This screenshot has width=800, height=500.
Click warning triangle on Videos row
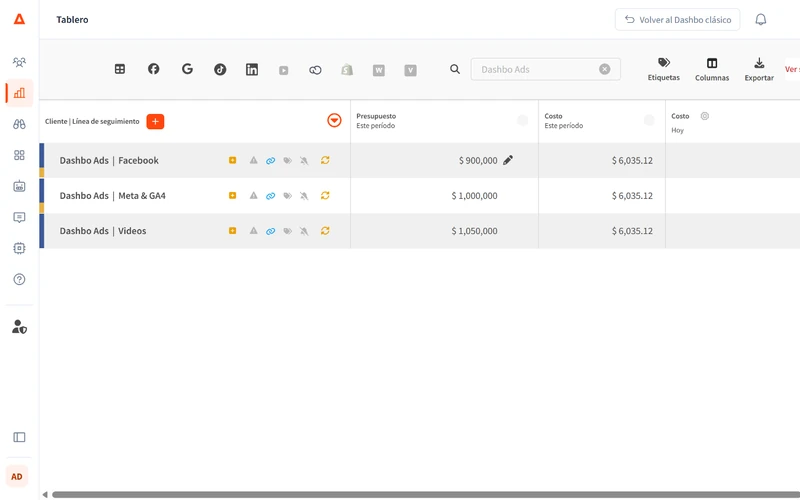(254, 231)
